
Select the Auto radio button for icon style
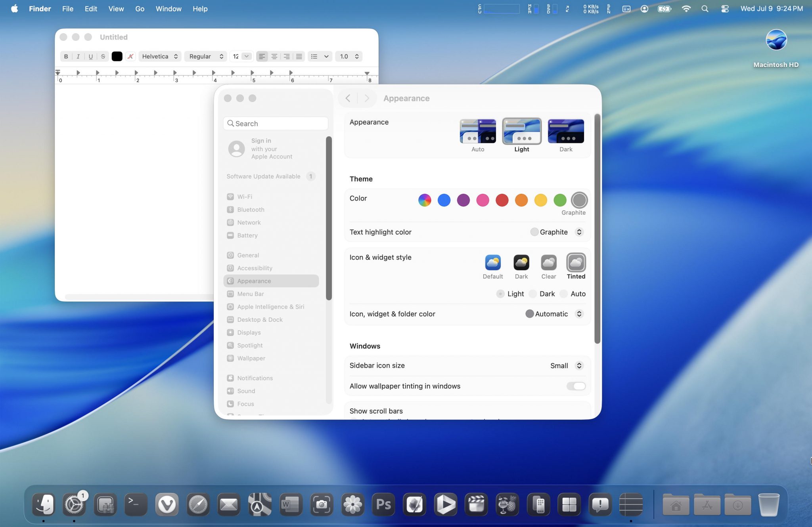(x=564, y=294)
